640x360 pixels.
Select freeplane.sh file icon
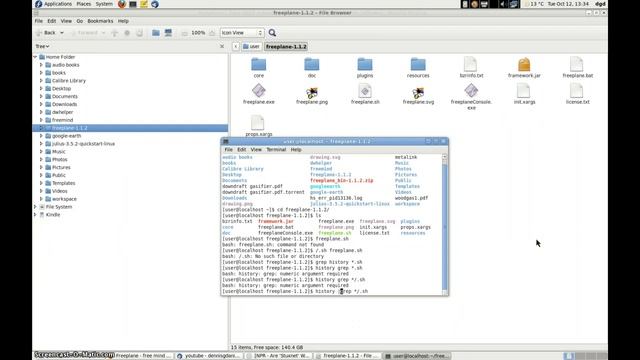pyautogui.click(x=365, y=91)
